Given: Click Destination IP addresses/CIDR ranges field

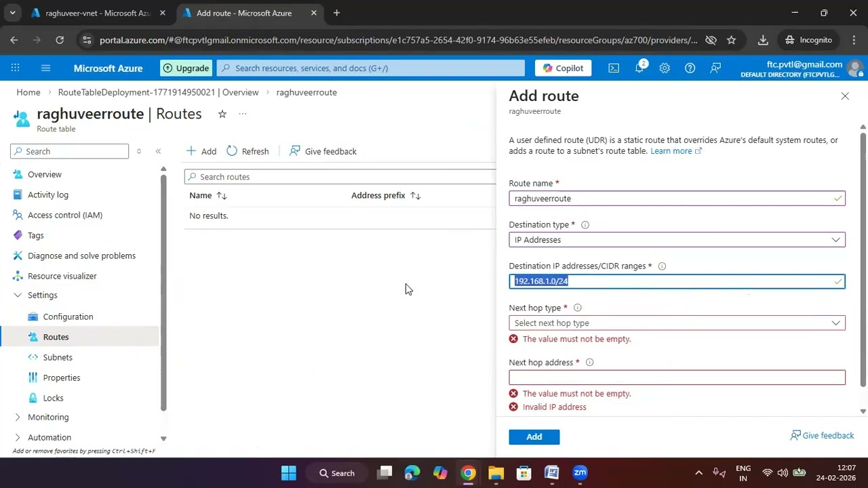Looking at the screenshot, I should click(x=677, y=281).
